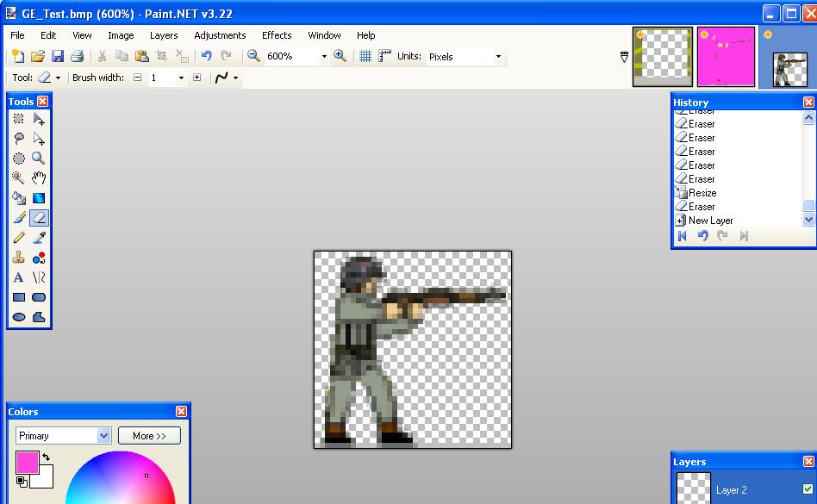Reset colors to black and white icon
This screenshot has width=817, height=504.
[x=22, y=482]
